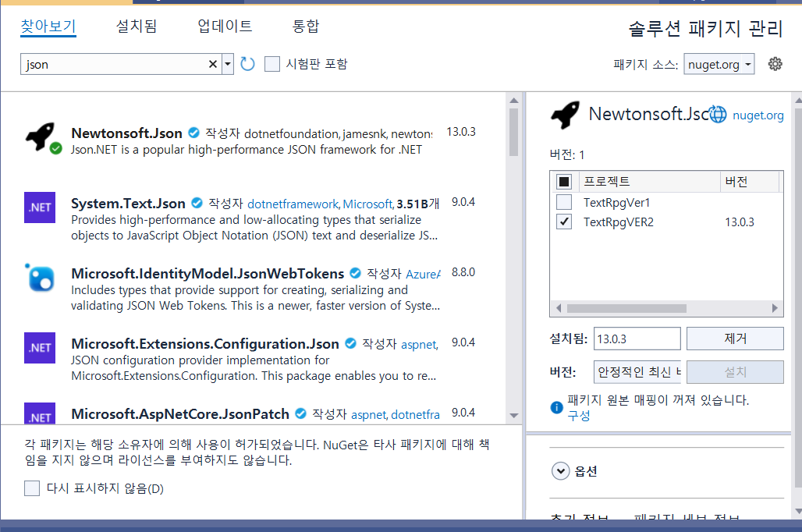Click the Microsoft.AspNetCore.JsonPatch .NET icon
This screenshot has width=802, height=532.
pos(40,413)
